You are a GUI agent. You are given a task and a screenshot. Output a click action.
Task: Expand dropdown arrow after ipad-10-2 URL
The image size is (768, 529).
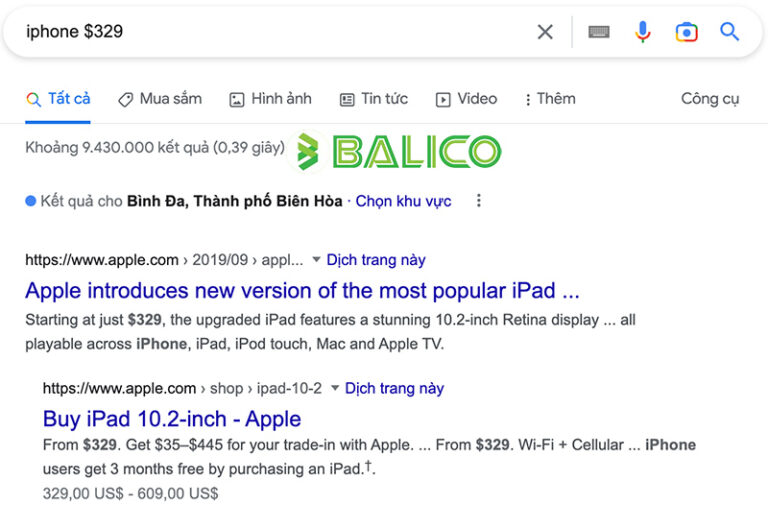pyautogui.click(x=335, y=388)
